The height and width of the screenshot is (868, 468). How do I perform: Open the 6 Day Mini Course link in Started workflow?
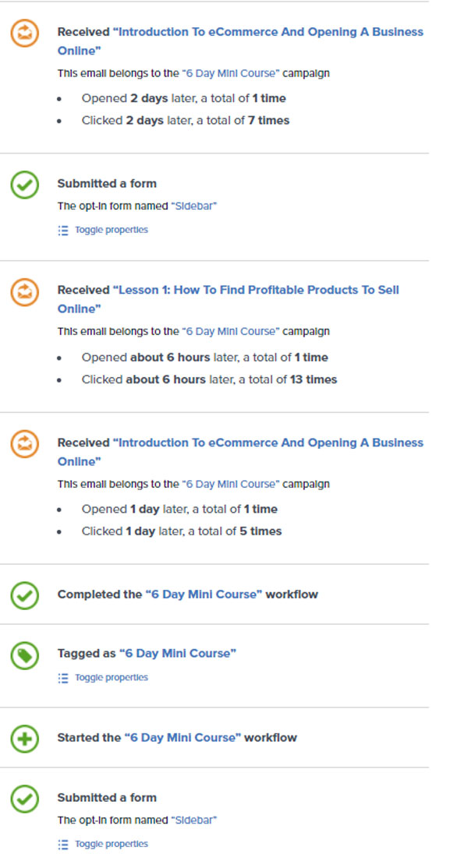pyautogui.click(x=183, y=737)
